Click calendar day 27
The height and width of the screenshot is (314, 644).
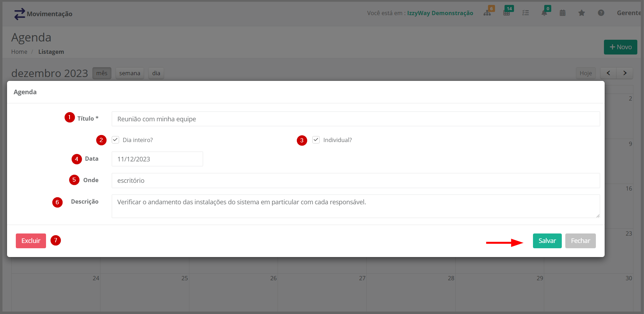tap(362, 278)
